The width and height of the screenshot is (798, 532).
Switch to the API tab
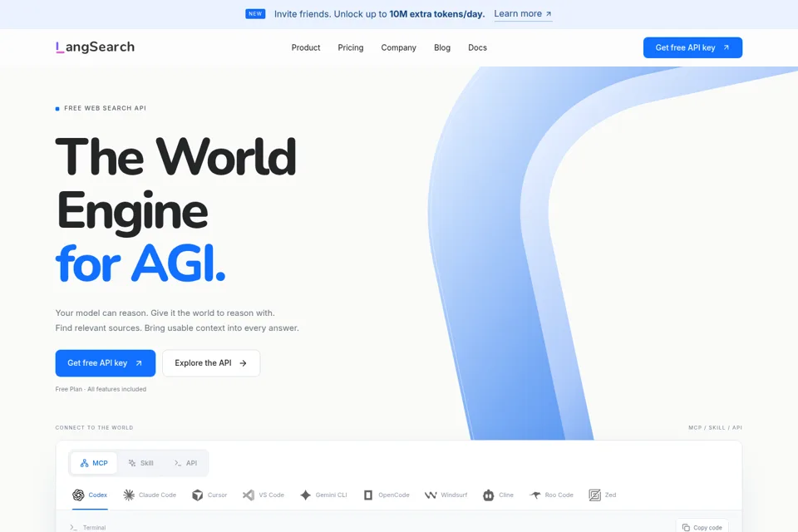[x=185, y=463]
